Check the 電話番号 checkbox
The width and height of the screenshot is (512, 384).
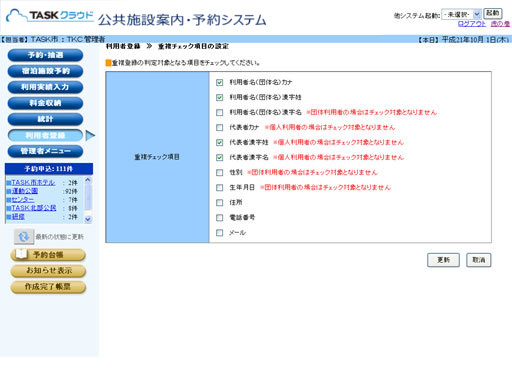219,218
